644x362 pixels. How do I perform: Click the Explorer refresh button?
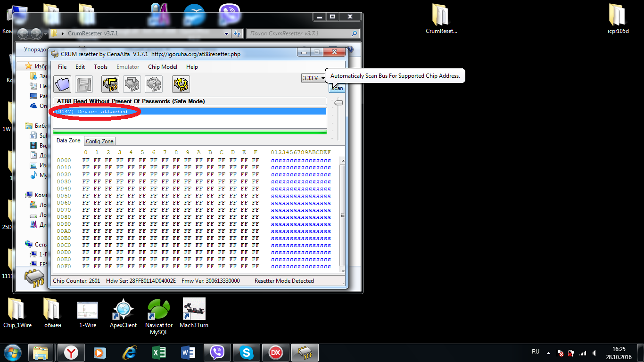click(237, 33)
